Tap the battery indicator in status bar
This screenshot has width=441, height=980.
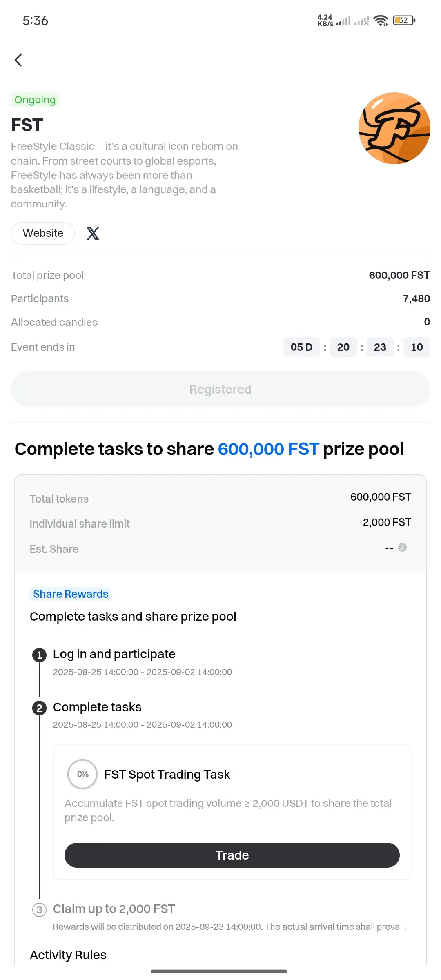tap(404, 20)
